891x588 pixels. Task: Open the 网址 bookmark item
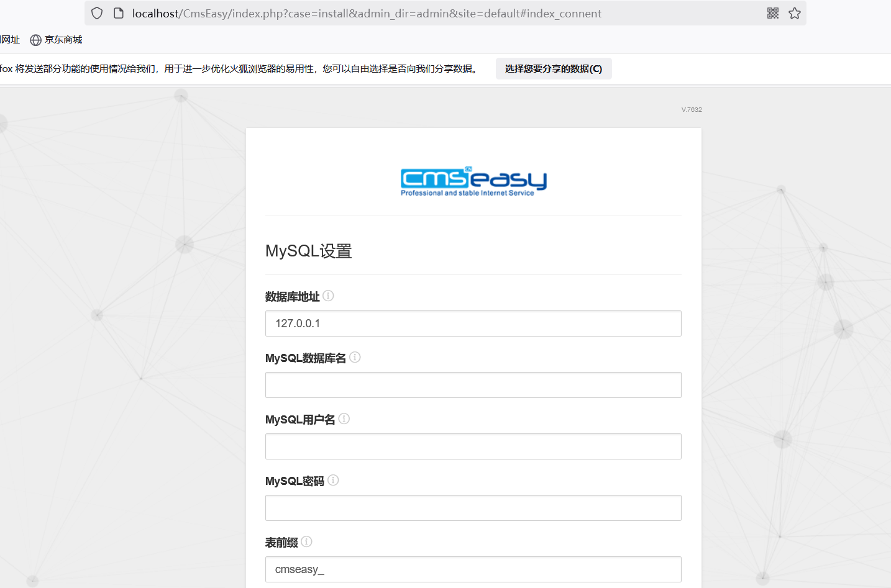(10, 40)
